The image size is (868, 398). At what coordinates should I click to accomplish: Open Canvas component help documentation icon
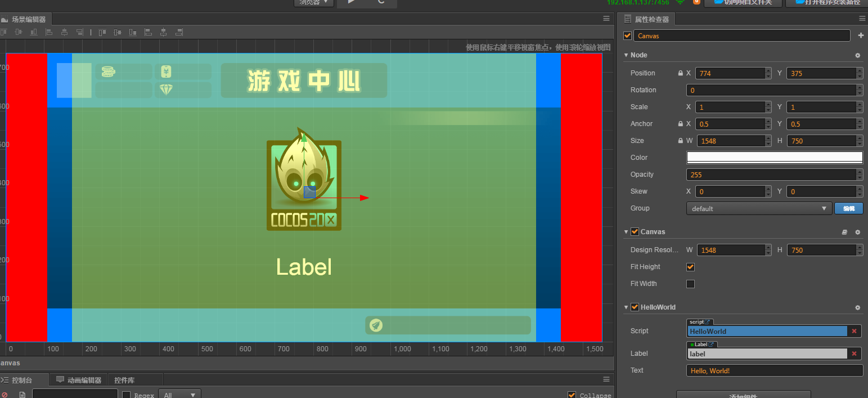(844, 232)
